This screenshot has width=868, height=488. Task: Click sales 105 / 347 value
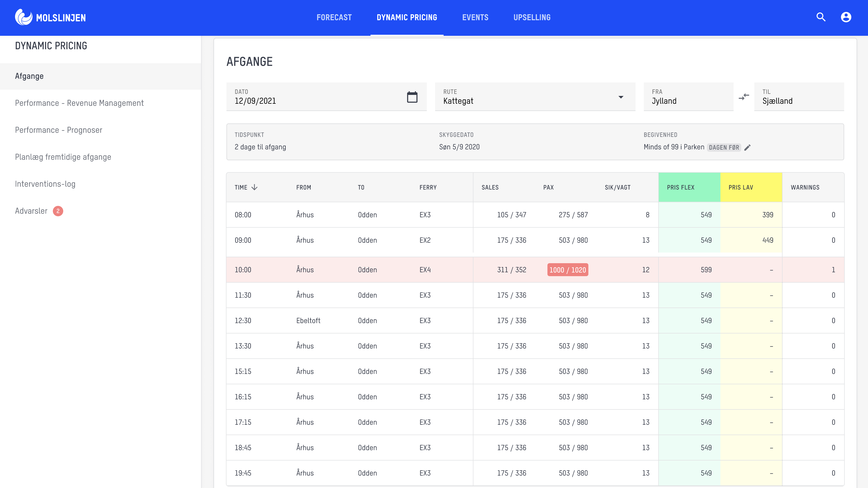(x=511, y=215)
